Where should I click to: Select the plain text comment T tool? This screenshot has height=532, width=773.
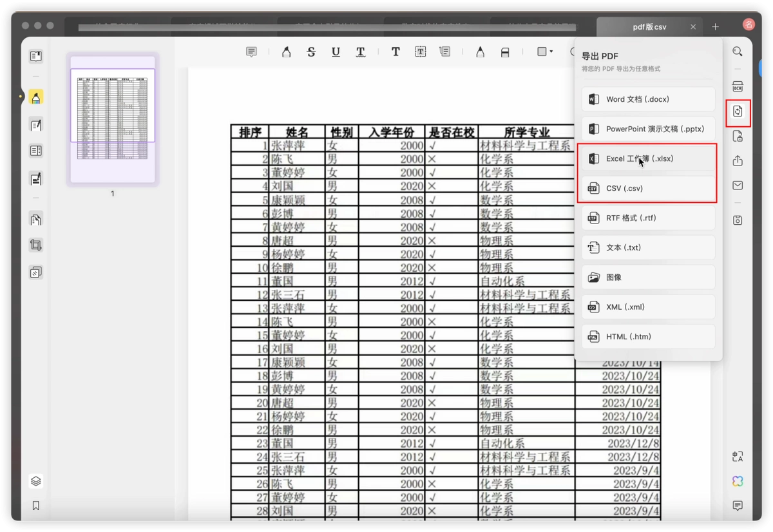pyautogui.click(x=396, y=52)
